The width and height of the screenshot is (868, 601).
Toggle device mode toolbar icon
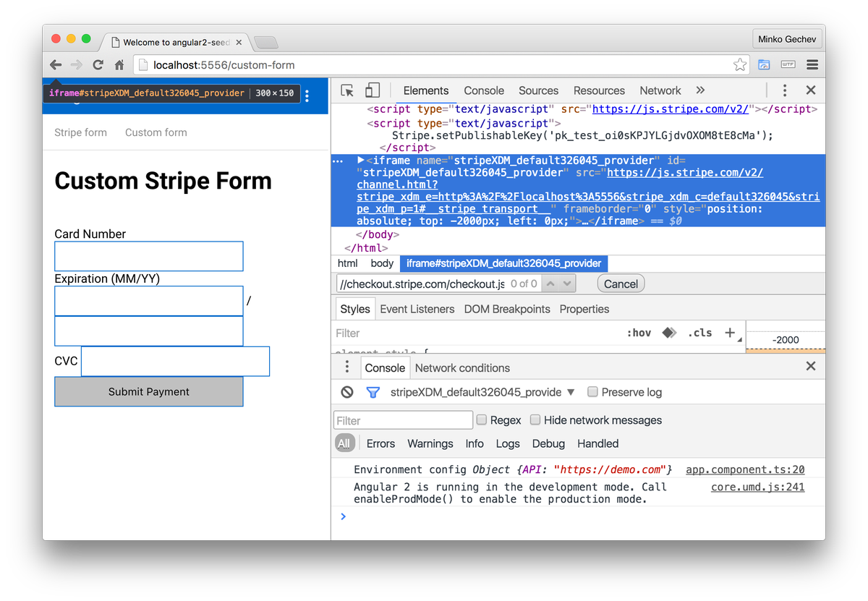point(373,90)
